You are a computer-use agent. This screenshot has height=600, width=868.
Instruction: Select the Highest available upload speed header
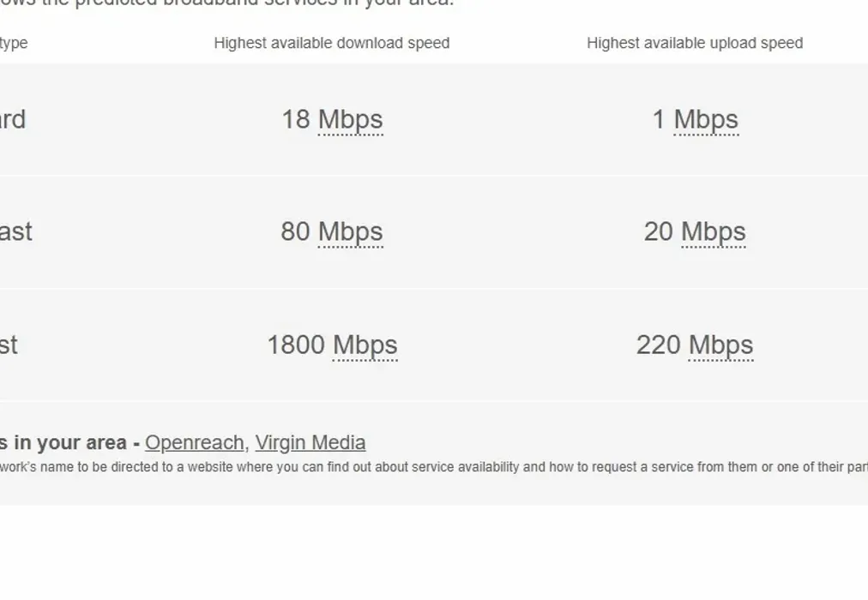tap(695, 42)
